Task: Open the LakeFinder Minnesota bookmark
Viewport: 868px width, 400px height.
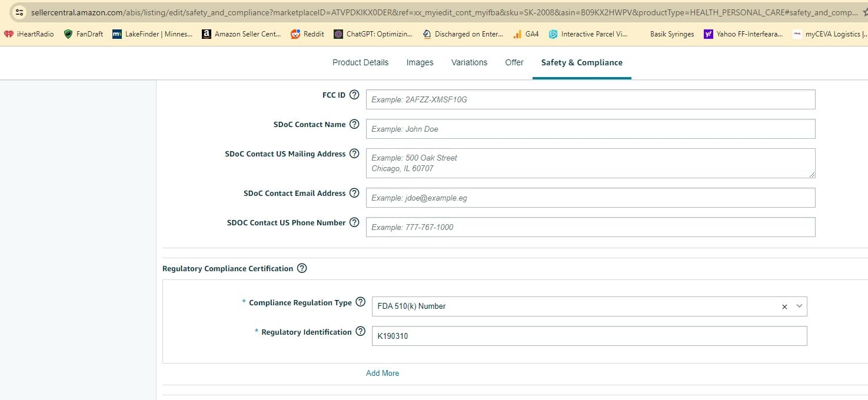Action: (x=152, y=34)
